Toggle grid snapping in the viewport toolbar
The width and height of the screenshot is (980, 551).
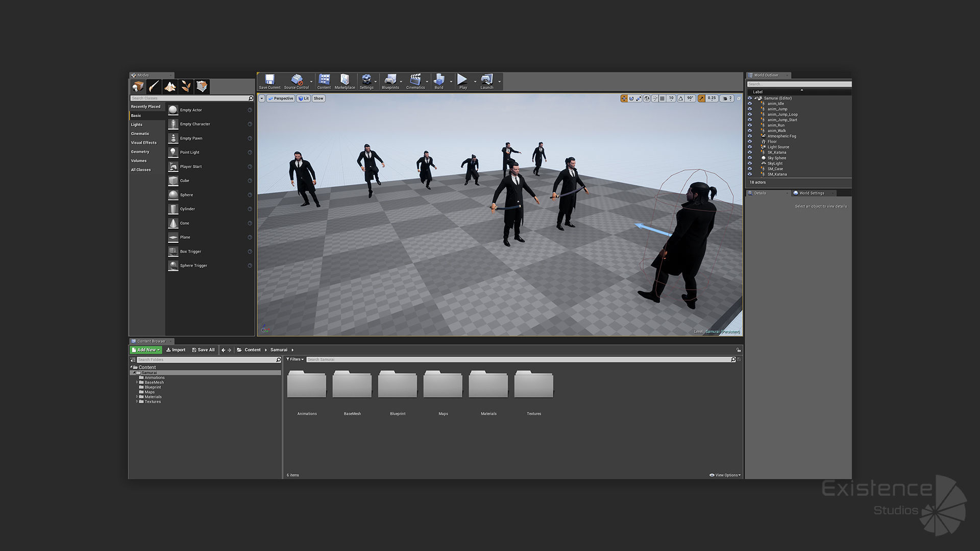pos(662,98)
